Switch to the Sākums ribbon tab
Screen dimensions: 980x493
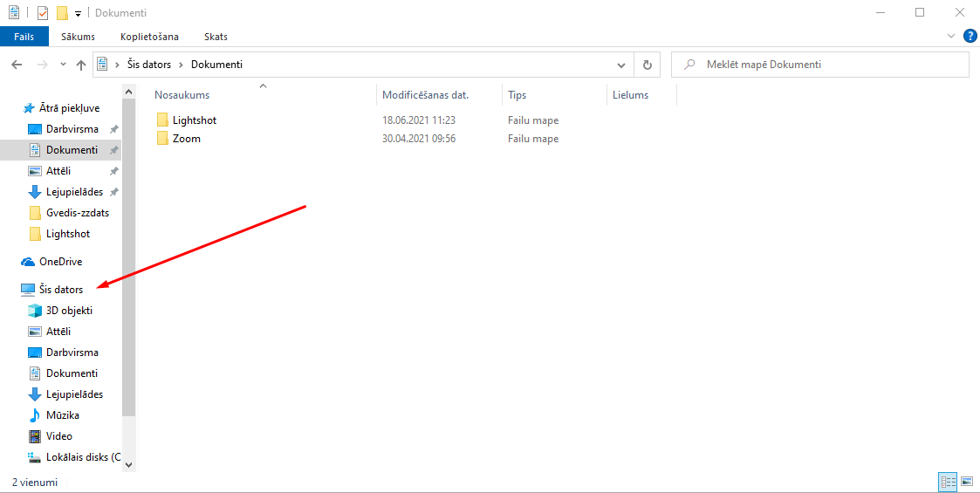click(x=78, y=37)
